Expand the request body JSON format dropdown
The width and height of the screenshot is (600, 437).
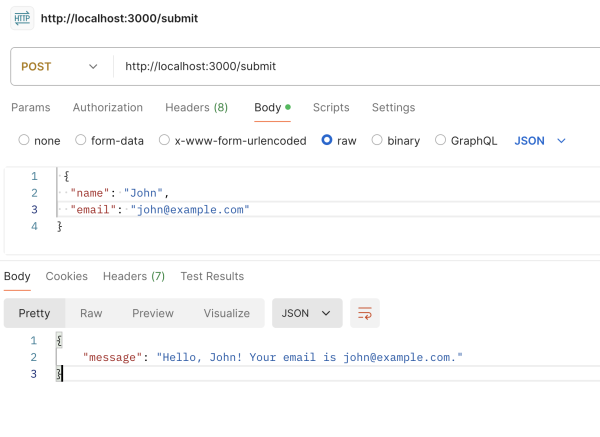(x=540, y=141)
